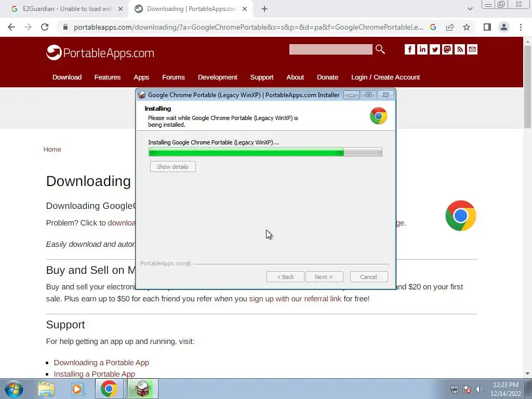Open a new browser tab
The height and width of the screenshot is (399, 532).
(264, 9)
